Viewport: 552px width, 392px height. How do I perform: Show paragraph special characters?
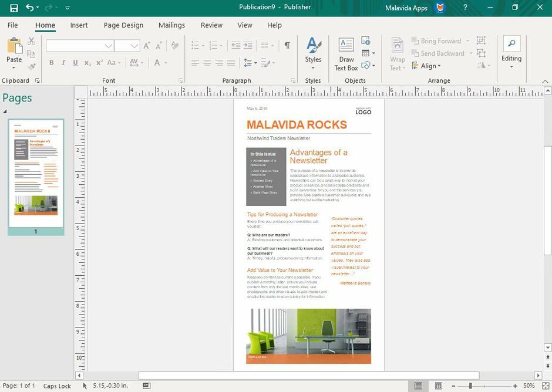click(x=287, y=45)
